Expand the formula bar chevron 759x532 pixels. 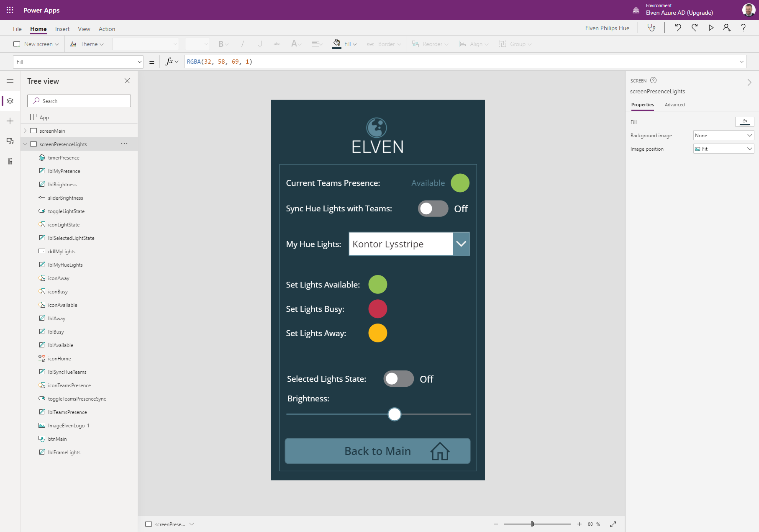(742, 62)
